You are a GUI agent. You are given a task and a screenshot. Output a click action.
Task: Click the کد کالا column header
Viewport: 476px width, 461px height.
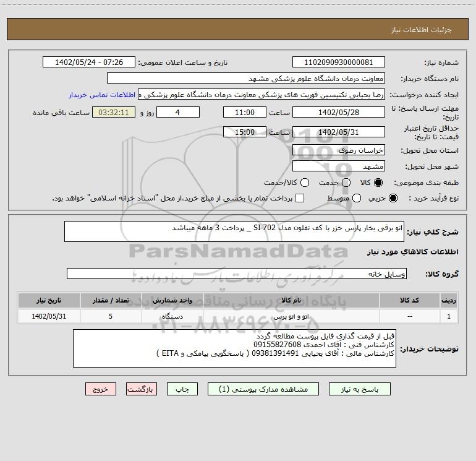pos(409,300)
